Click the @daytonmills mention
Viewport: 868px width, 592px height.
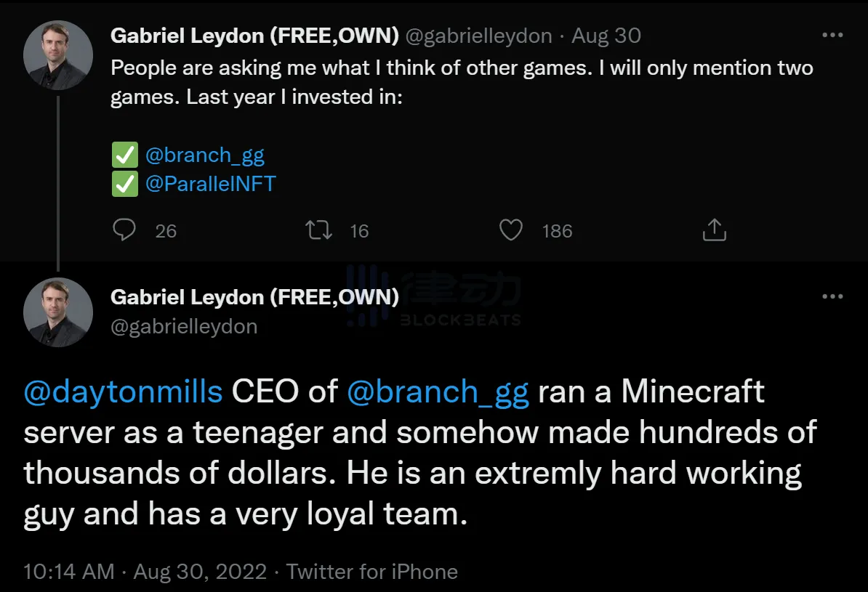point(123,392)
